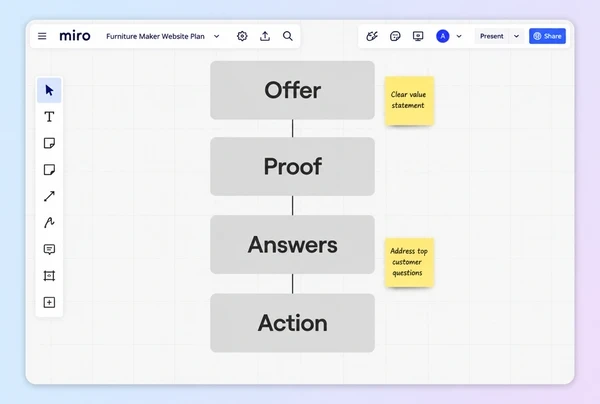The image size is (600, 404).
Task: Expand the board title dropdown chevron
Action: point(217,36)
